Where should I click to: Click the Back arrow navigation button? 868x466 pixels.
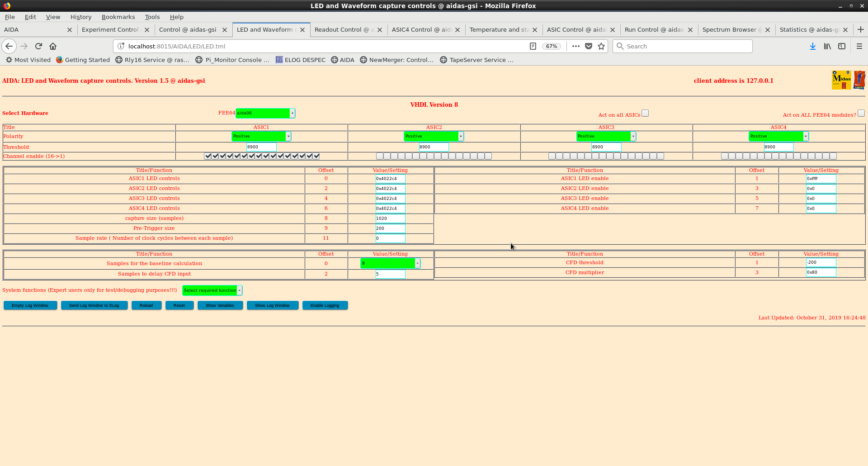[9, 46]
